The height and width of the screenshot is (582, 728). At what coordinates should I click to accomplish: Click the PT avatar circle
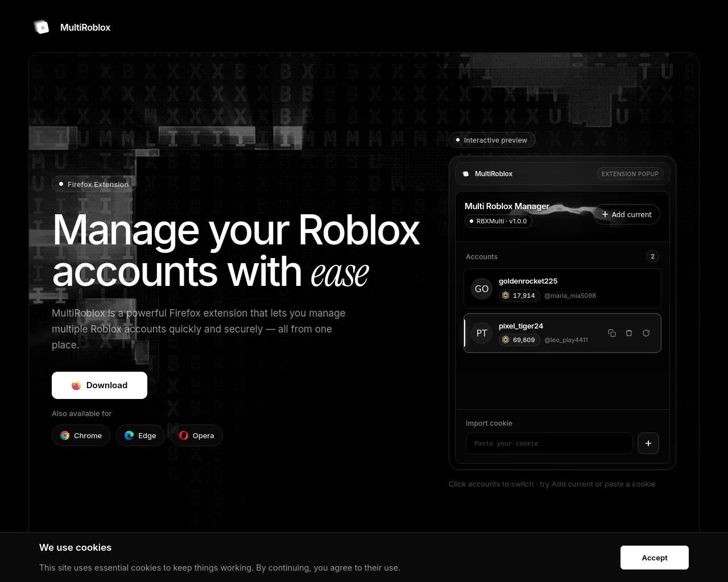pyautogui.click(x=482, y=333)
